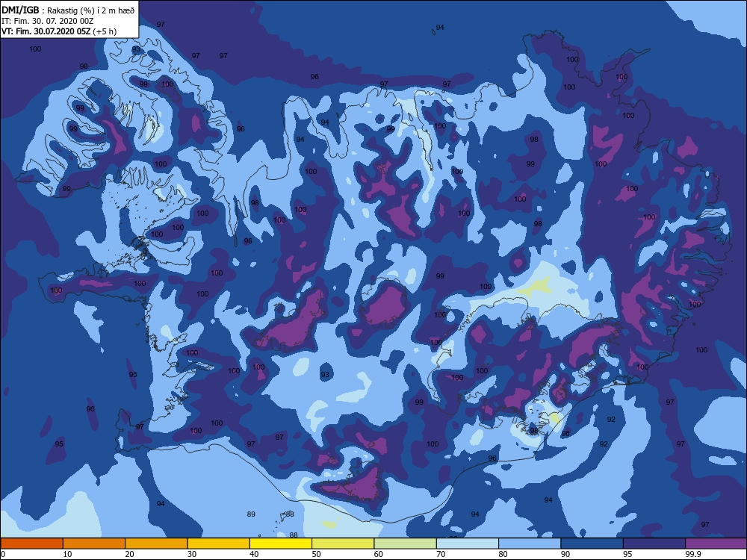
Task: Pick the 95–99.9 dark indigo legend swatch
Action: pyautogui.click(x=654, y=544)
